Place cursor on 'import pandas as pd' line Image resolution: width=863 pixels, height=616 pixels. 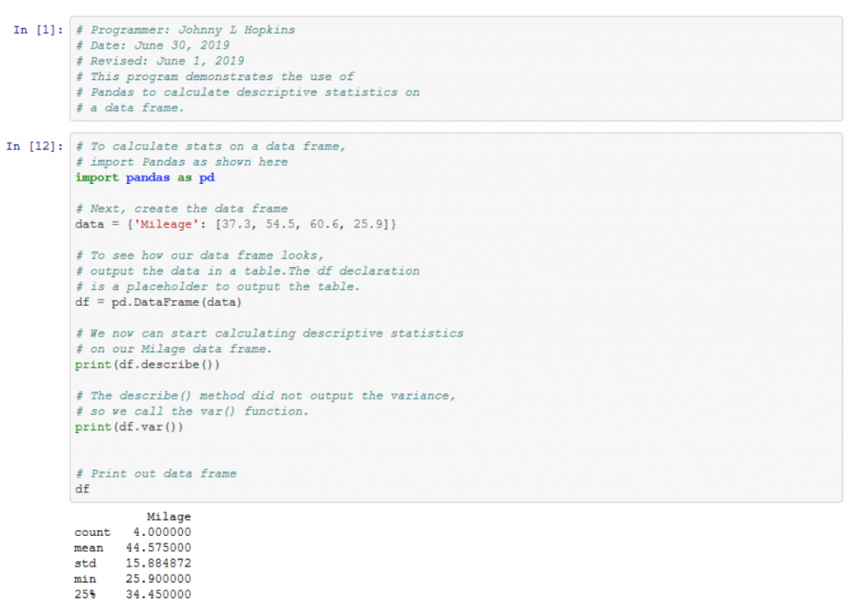[145, 177]
